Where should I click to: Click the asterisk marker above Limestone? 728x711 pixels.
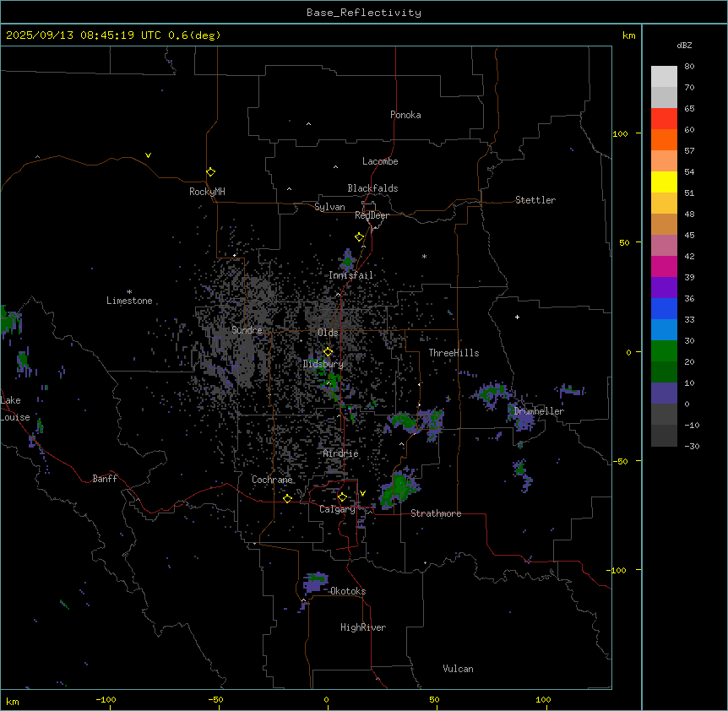tap(129, 292)
